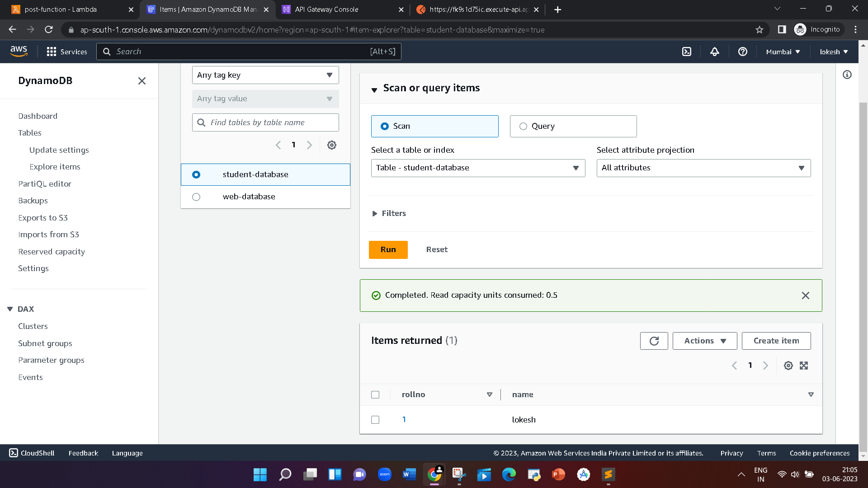The image size is (868, 488).
Task: Expand results table to full screen
Action: pos(804,365)
